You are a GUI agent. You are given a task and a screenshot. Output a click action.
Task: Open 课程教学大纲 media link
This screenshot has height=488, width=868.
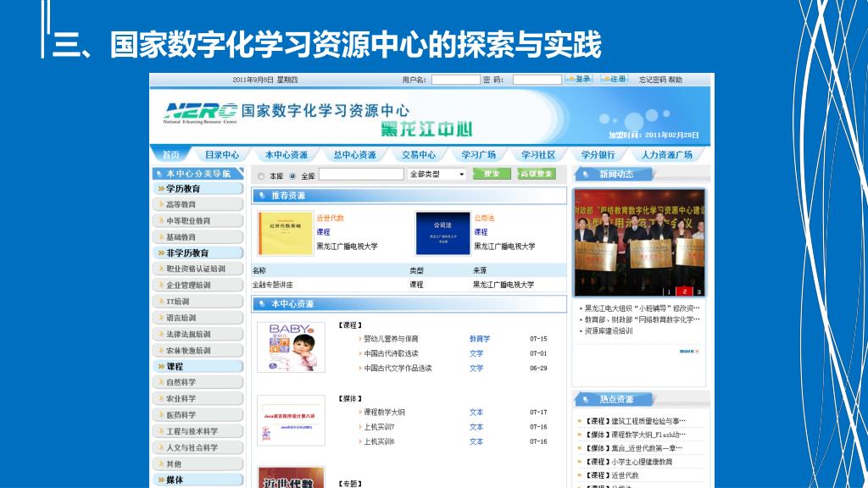384,413
